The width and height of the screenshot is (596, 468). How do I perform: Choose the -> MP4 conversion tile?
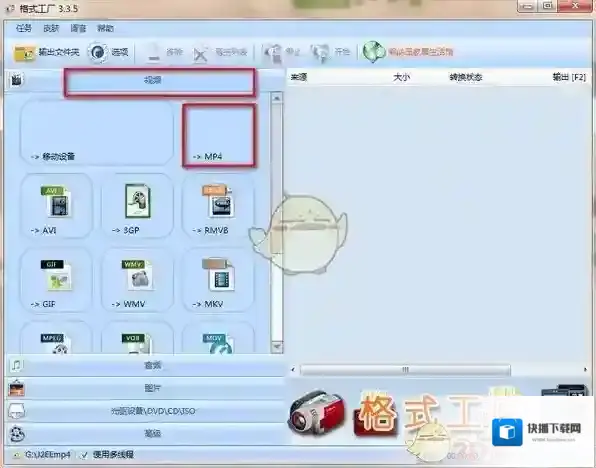[219, 135]
